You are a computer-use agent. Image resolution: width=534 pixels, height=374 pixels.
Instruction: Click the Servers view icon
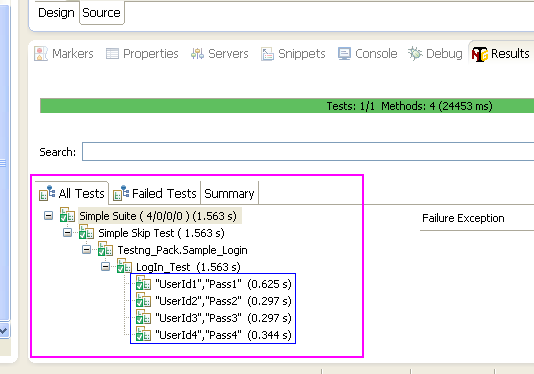click(198, 53)
